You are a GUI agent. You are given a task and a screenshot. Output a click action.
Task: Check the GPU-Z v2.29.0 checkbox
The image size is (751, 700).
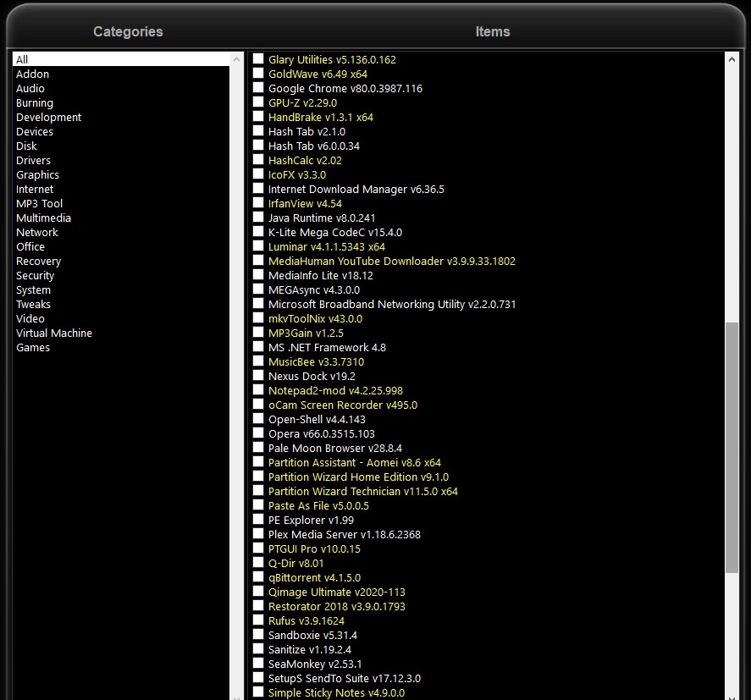(258, 102)
